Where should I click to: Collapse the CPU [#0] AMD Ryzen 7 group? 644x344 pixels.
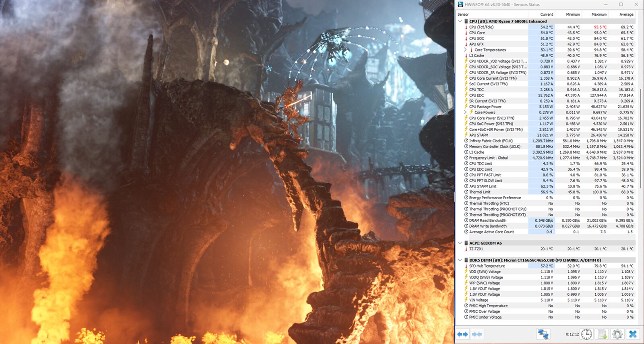pos(460,21)
